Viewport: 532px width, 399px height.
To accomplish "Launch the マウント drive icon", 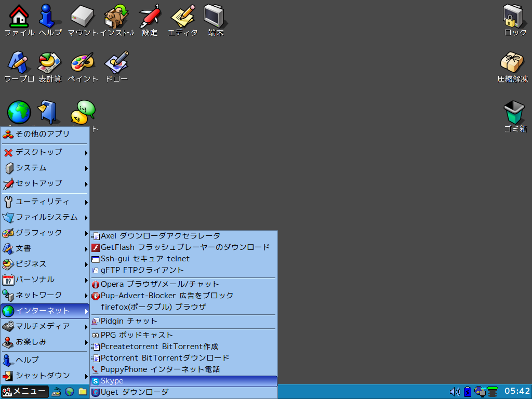I will tap(83, 16).
